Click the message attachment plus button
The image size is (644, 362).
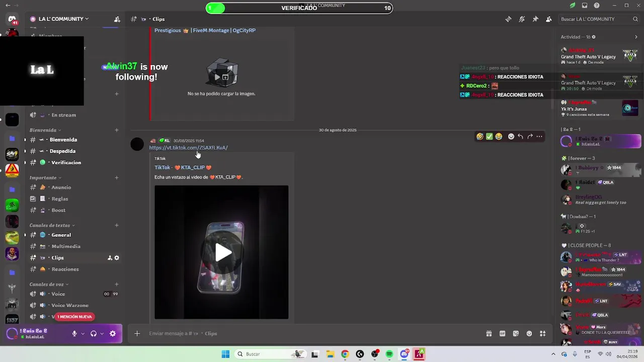click(137, 333)
